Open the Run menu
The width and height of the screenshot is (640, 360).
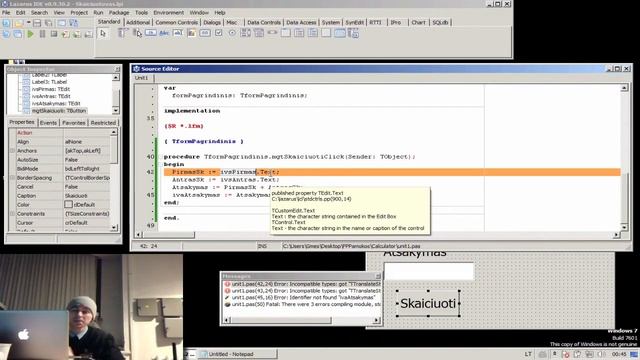[x=98, y=13]
